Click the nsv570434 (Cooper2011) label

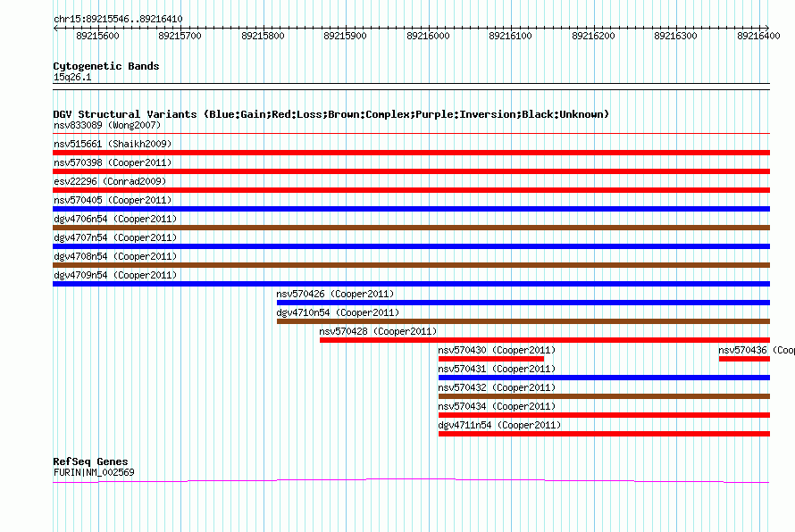pos(497,406)
